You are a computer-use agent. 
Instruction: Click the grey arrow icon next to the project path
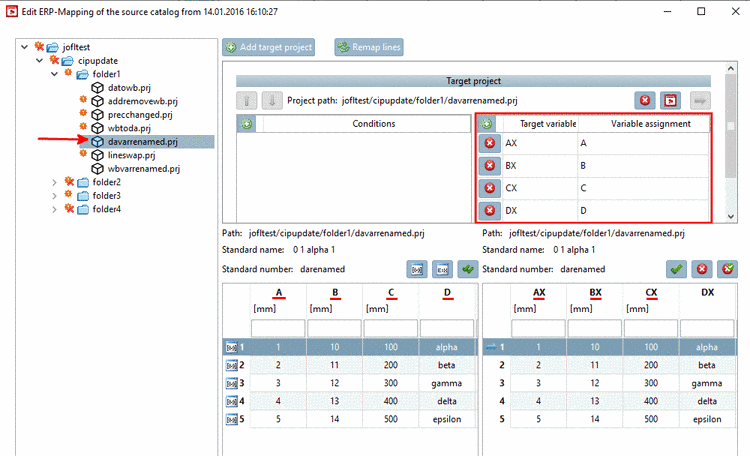700,100
